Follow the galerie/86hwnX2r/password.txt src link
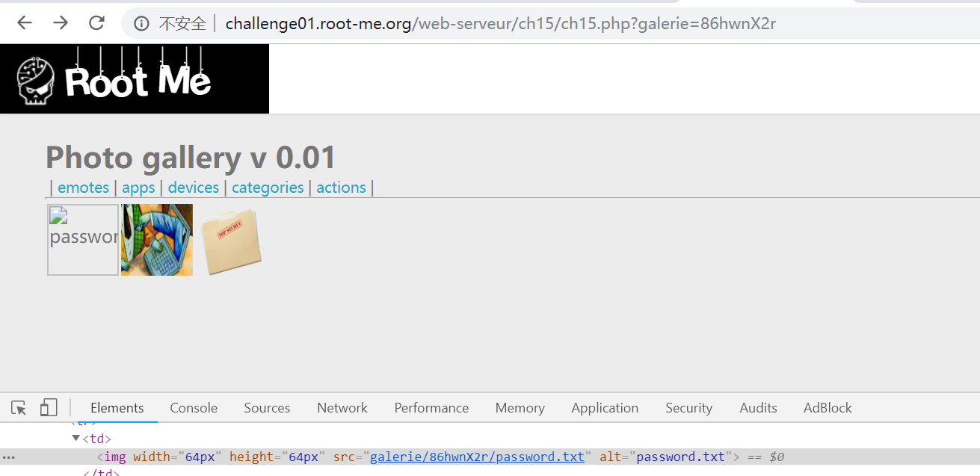The height and width of the screenshot is (476, 980). (477, 457)
